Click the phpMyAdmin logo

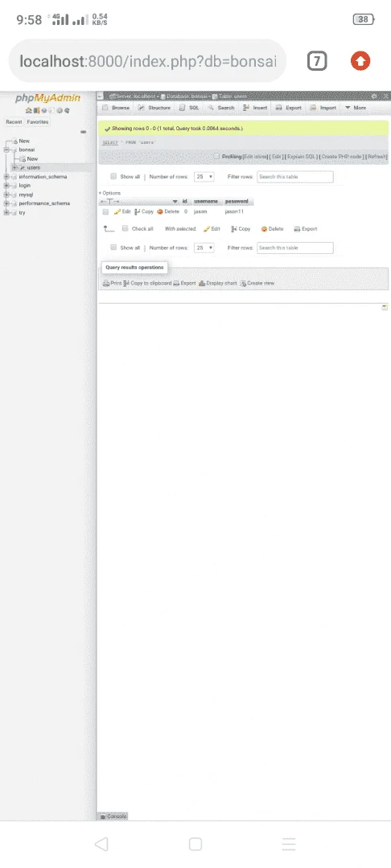(47, 98)
